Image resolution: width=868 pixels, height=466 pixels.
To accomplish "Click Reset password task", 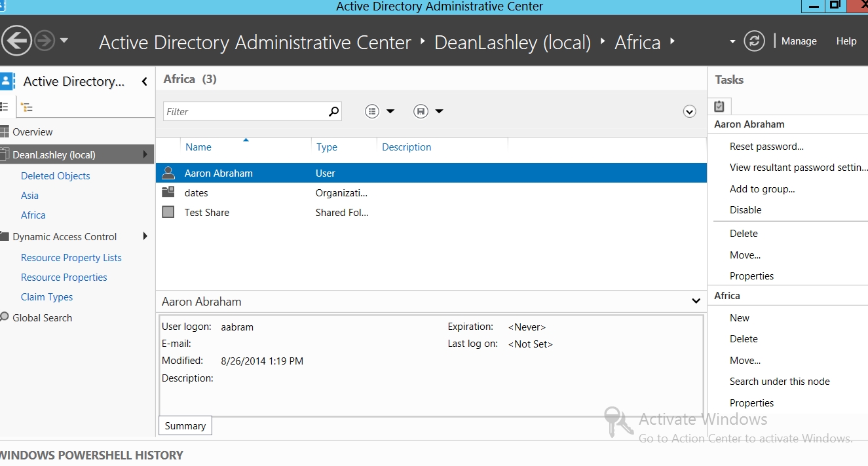I will click(x=766, y=147).
